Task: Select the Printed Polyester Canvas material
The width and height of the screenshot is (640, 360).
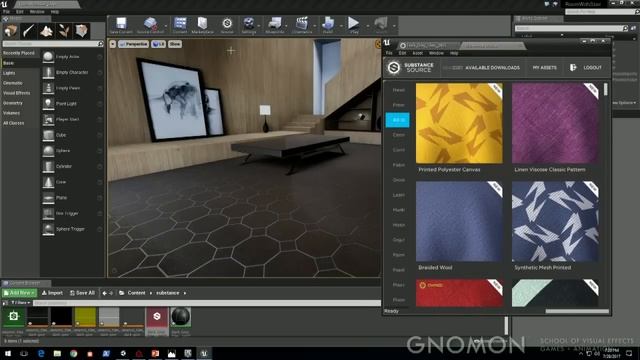Action: coord(459,123)
